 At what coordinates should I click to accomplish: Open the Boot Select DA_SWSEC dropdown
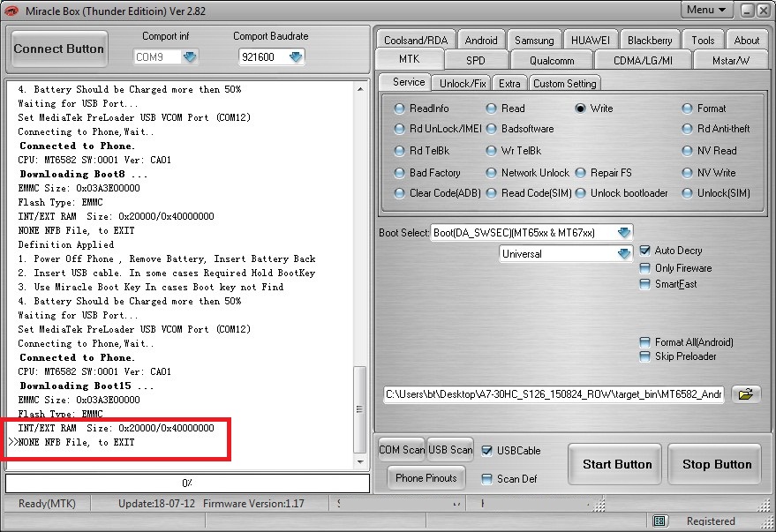pyautogui.click(x=624, y=232)
